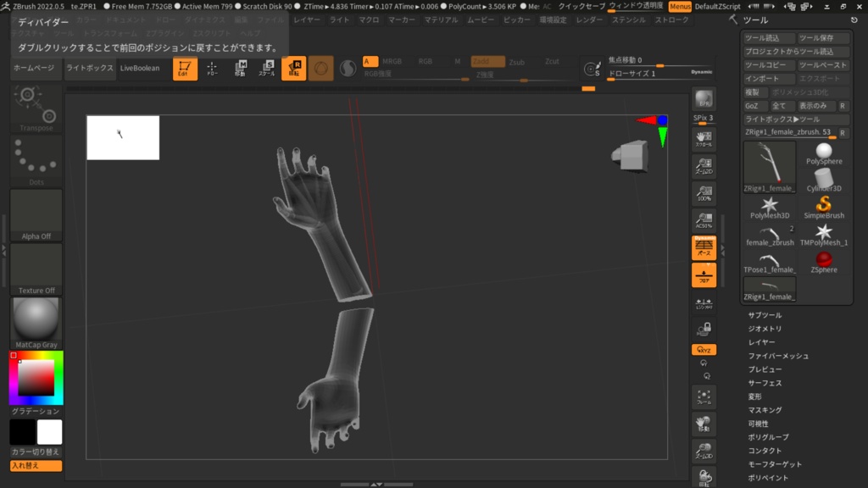Switch to the Scale (スケール) gizmo mode

pyautogui.click(x=267, y=69)
